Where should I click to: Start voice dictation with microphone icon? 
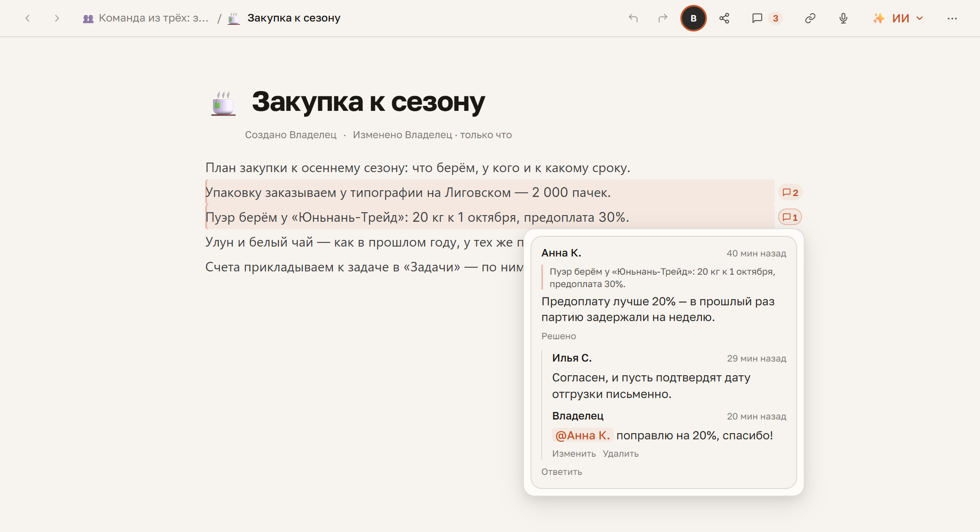pos(843,18)
